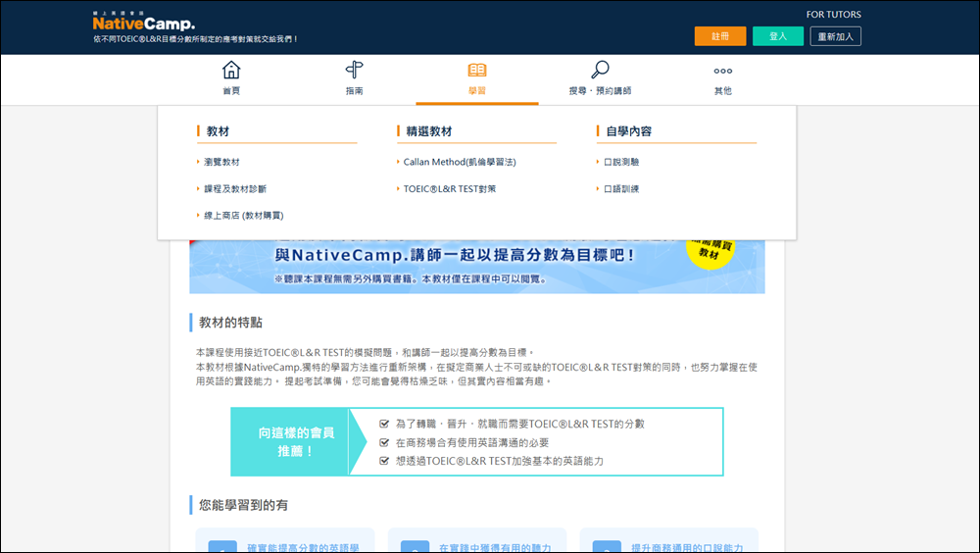Click the 精選教材 column heading

click(429, 131)
